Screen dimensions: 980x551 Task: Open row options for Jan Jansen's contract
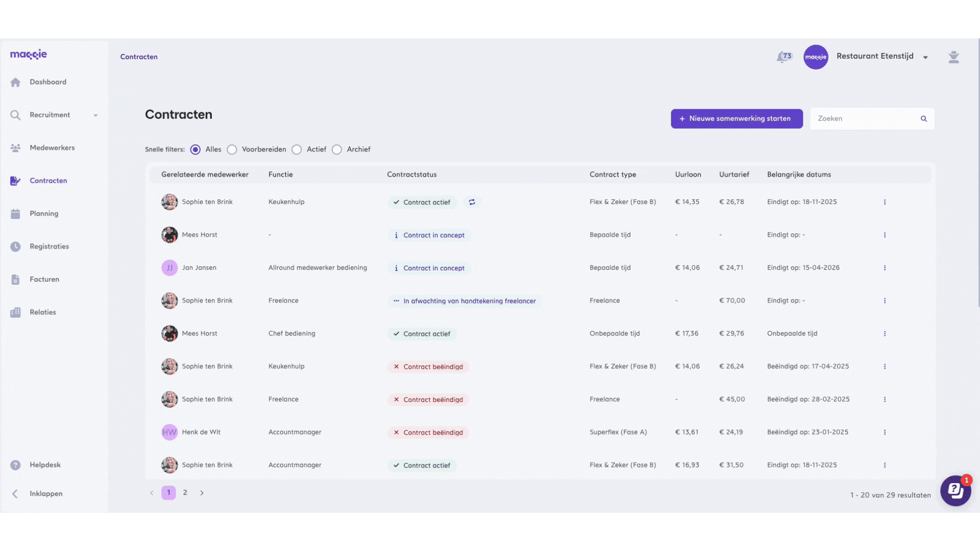coord(885,268)
